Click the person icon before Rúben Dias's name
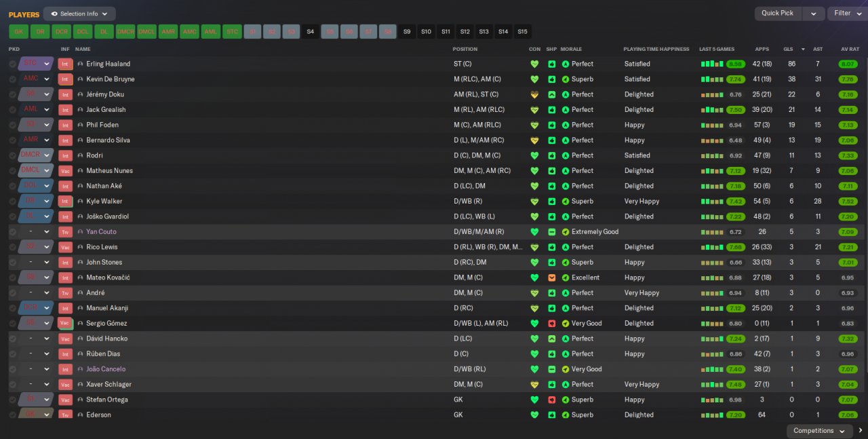868x439 pixels. coord(81,354)
